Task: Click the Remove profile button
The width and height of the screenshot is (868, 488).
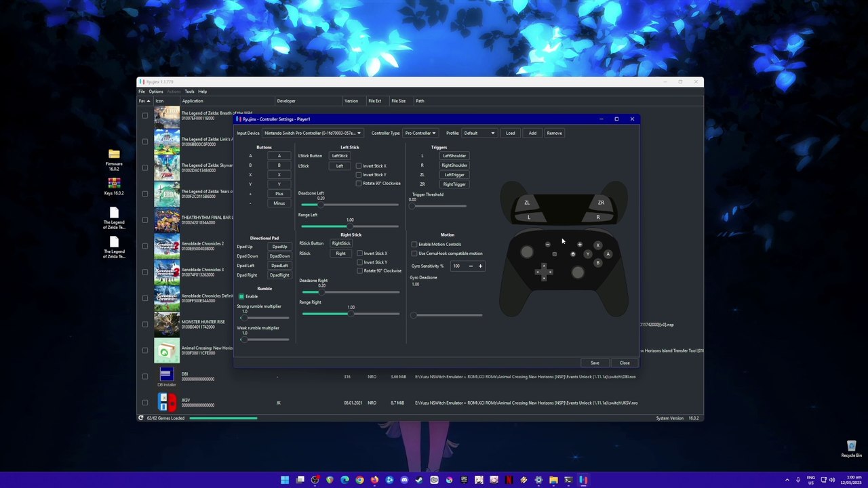Action: pos(554,133)
